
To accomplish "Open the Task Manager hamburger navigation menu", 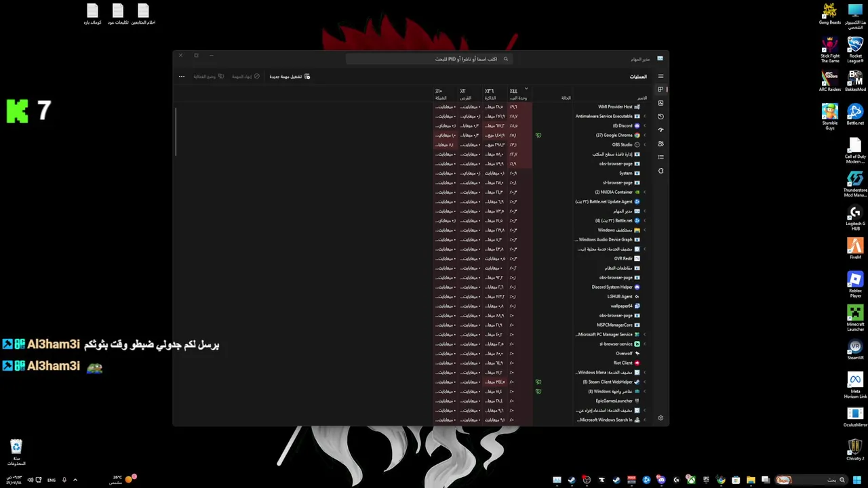I will point(660,76).
